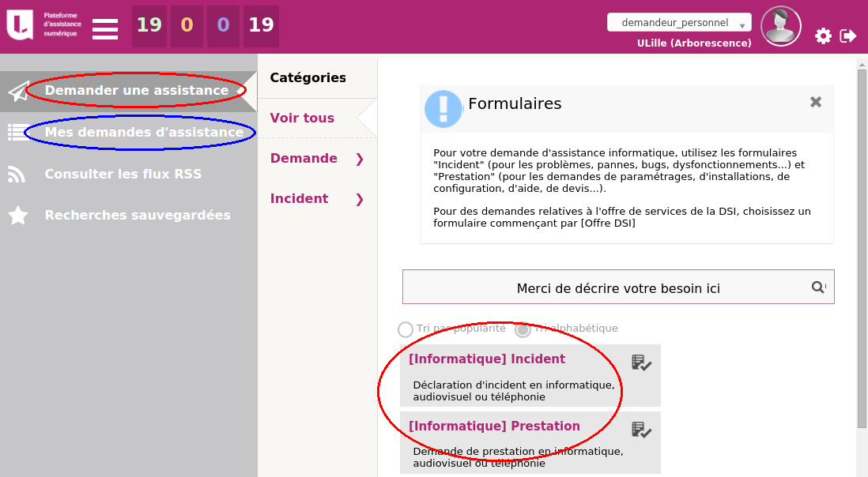
Task: Open the user avatar profile picture
Action: [x=780, y=26]
